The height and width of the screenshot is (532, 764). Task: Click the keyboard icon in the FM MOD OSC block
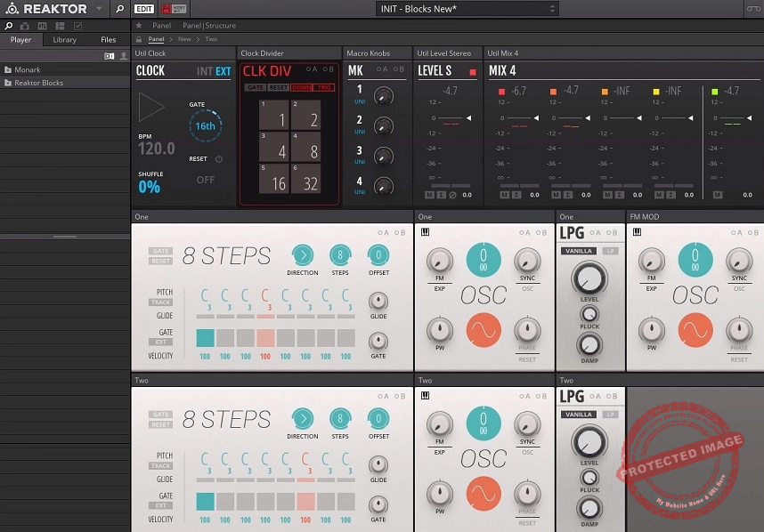click(x=637, y=232)
